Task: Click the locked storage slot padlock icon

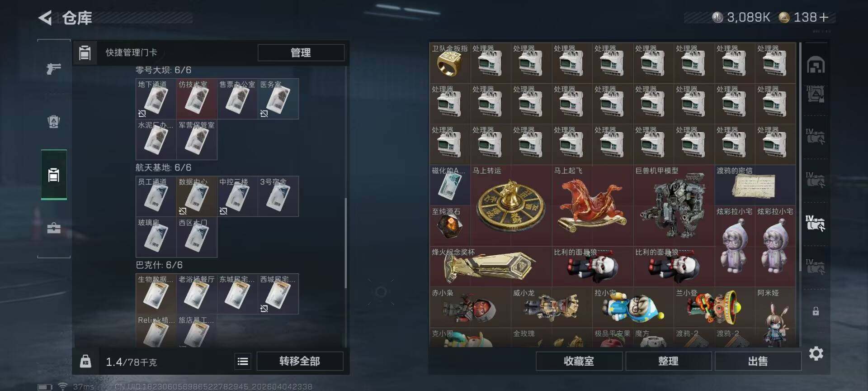Action: (x=816, y=311)
